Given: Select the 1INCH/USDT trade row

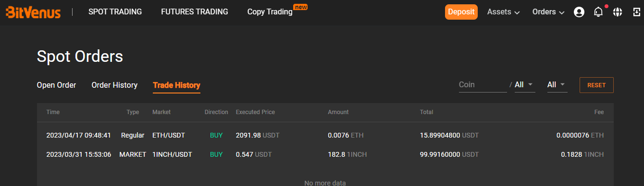Looking at the screenshot, I should tap(325, 154).
